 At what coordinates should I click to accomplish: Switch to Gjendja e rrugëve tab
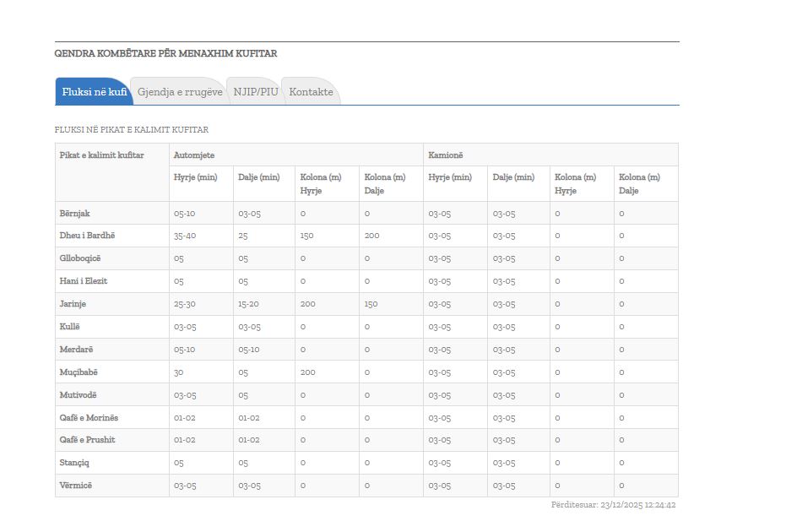pyautogui.click(x=180, y=92)
